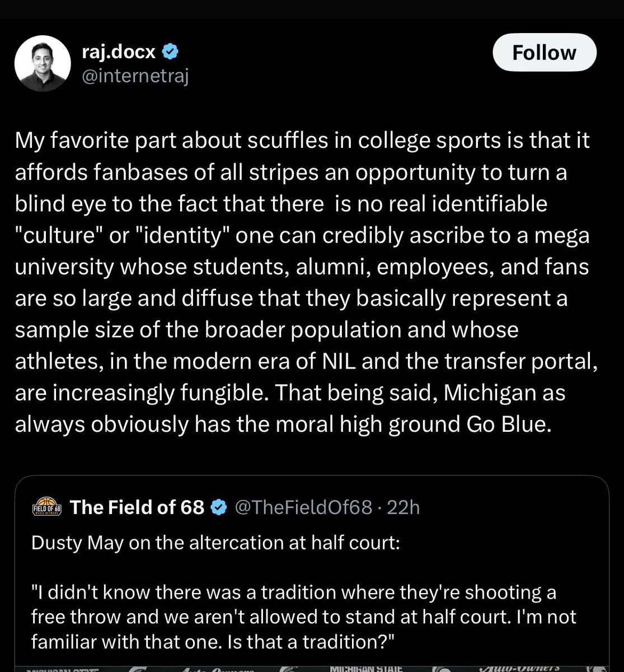Click the verified badge beside raj.docx
Screen dimensions: 624x672
point(171,52)
